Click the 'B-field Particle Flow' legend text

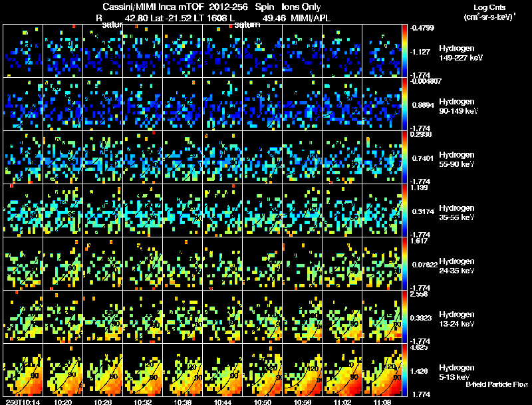click(497, 384)
